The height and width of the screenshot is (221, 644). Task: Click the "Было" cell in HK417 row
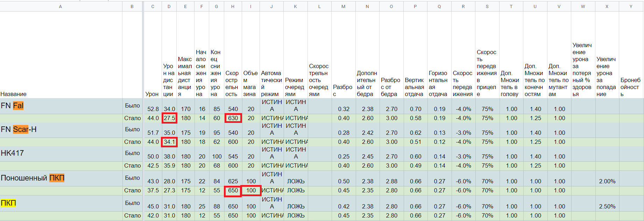pos(132,154)
